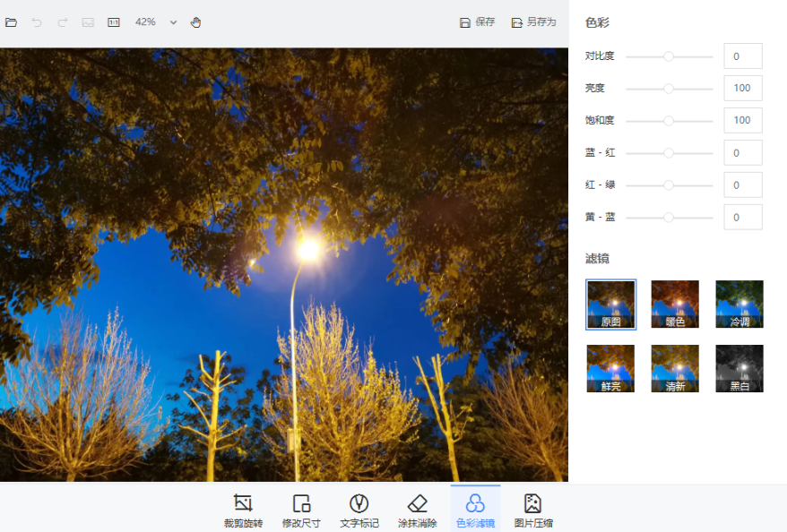
Task: Open a file with the folder icon
Action: (11, 22)
